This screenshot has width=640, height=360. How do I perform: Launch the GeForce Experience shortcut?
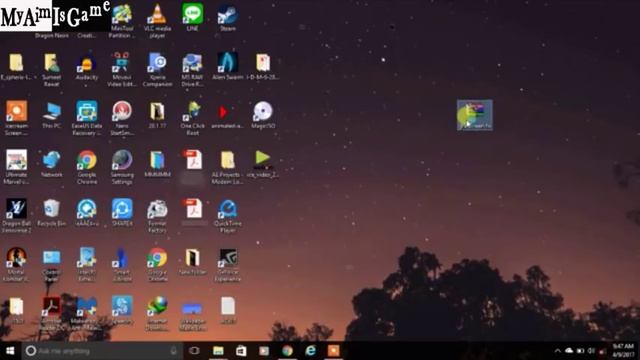227,264
